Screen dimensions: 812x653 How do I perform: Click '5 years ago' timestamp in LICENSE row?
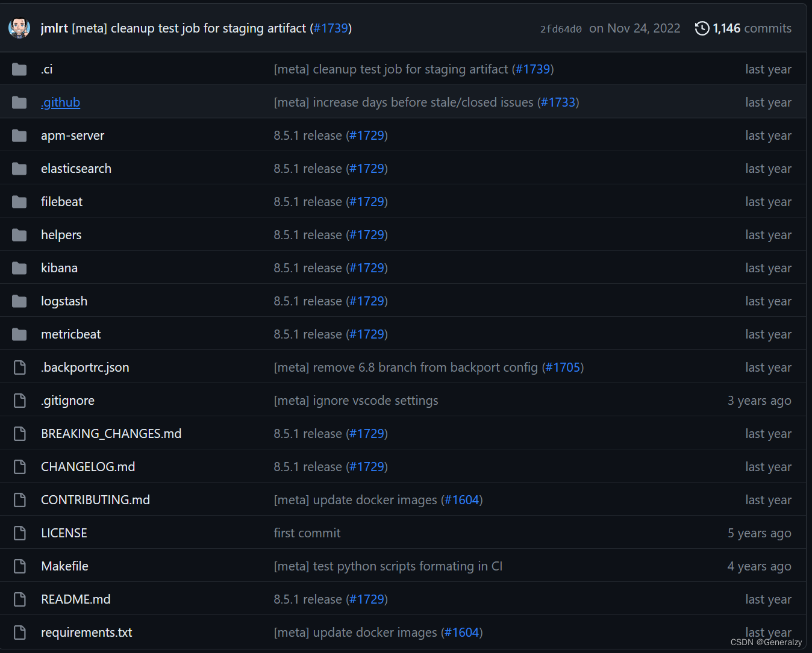point(759,533)
